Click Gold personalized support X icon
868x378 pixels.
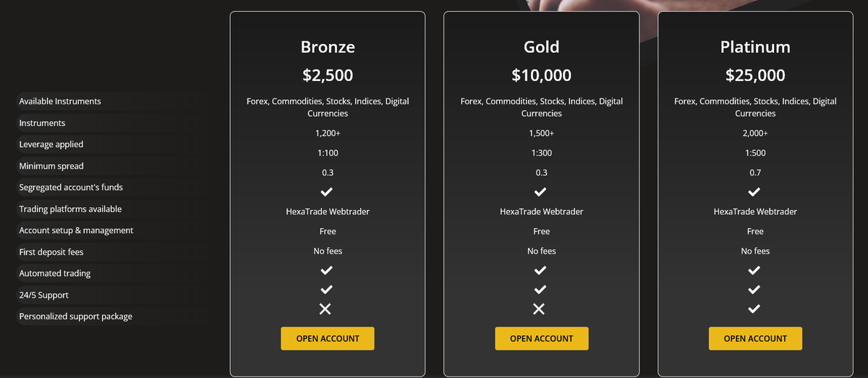(x=539, y=309)
